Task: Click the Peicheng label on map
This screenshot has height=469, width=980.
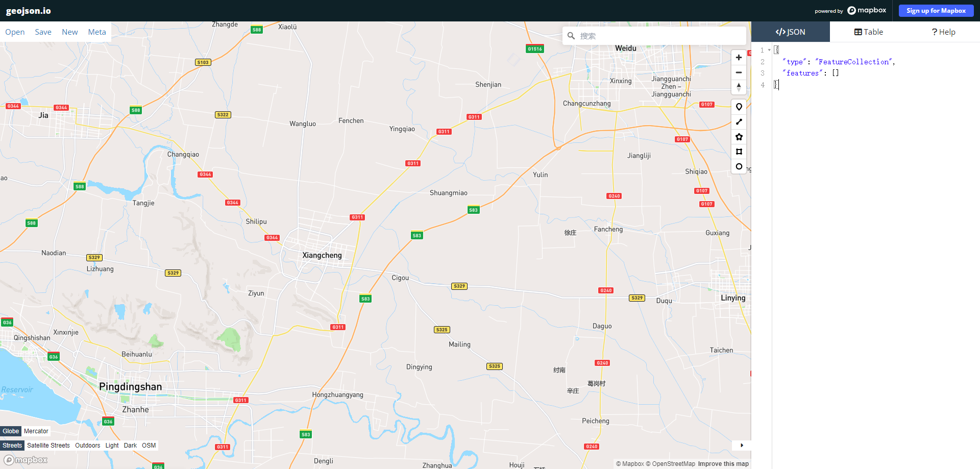Action: click(x=596, y=421)
